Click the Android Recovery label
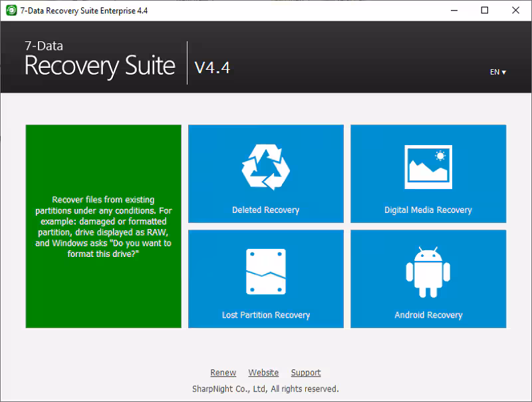Viewport: 532px width, 402px height. point(428,315)
